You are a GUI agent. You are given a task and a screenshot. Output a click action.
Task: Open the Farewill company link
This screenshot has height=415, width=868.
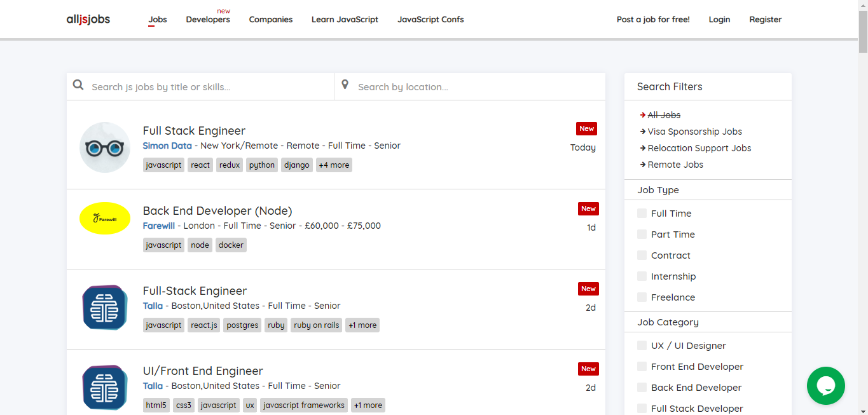click(158, 226)
